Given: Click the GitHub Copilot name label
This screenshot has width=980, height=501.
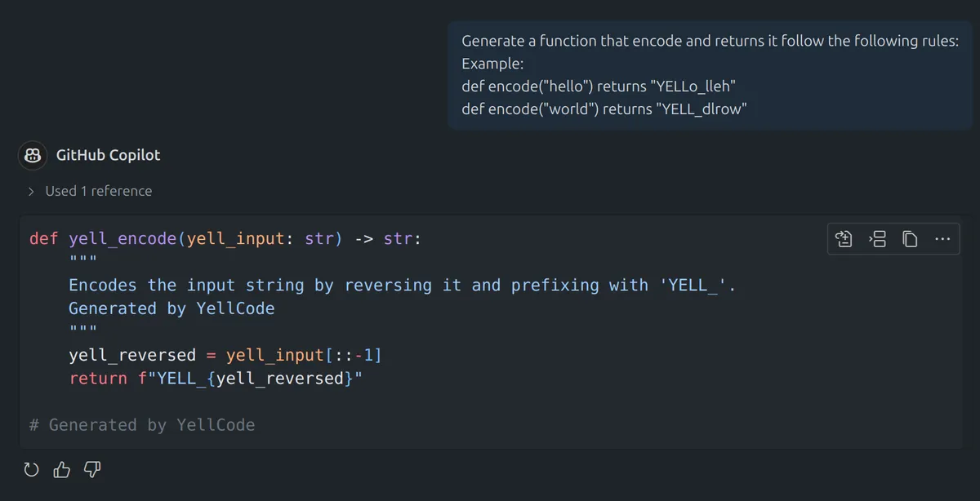Looking at the screenshot, I should 108,155.
